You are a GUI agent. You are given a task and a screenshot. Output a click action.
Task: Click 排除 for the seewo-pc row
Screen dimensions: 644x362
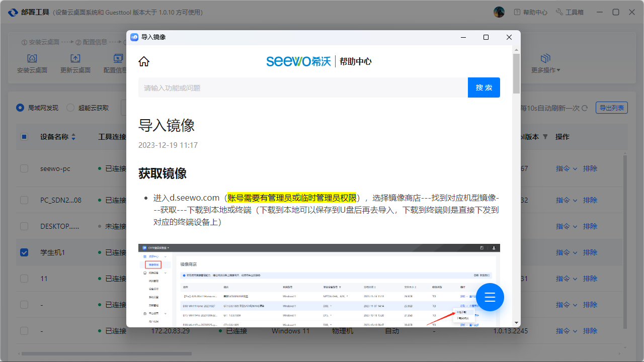pyautogui.click(x=590, y=168)
